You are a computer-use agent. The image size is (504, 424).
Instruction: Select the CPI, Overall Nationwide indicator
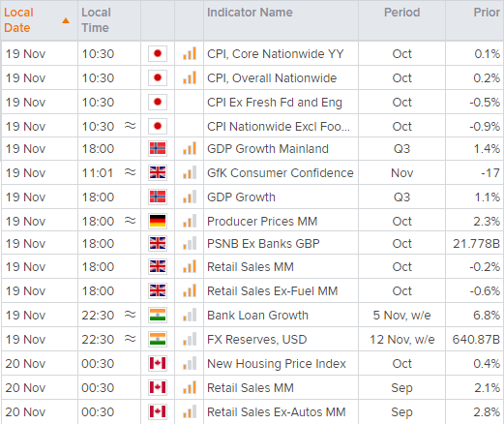pos(272,77)
